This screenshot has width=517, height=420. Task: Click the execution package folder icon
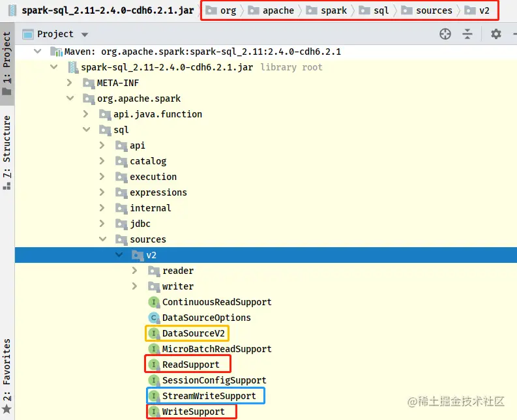click(121, 177)
